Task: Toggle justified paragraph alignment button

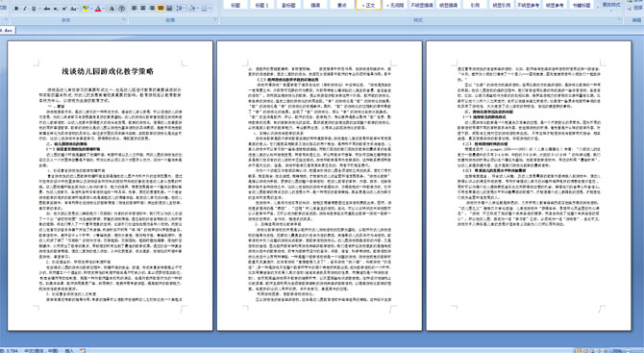Action: click(x=161, y=9)
